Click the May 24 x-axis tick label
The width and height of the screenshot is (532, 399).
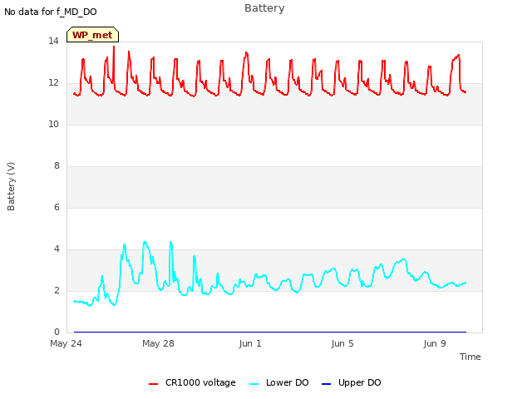pos(66,343)
